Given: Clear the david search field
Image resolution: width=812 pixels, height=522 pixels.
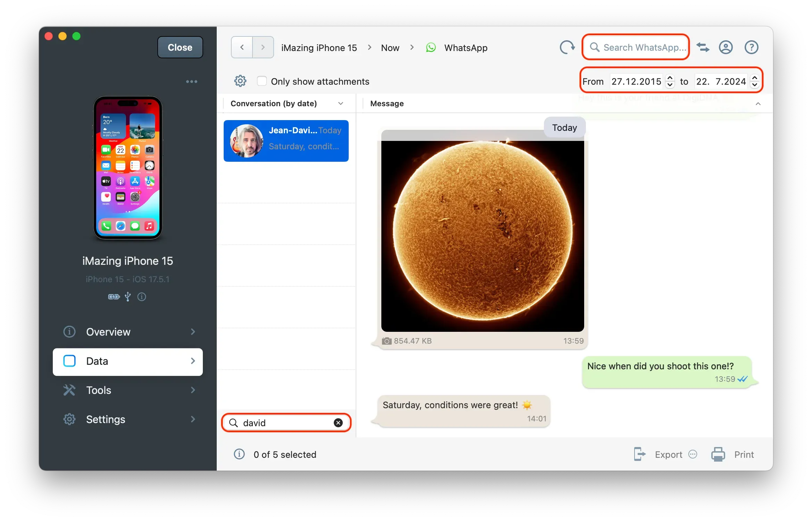Looking at the screenshot, I should click(x=338, y=423).
